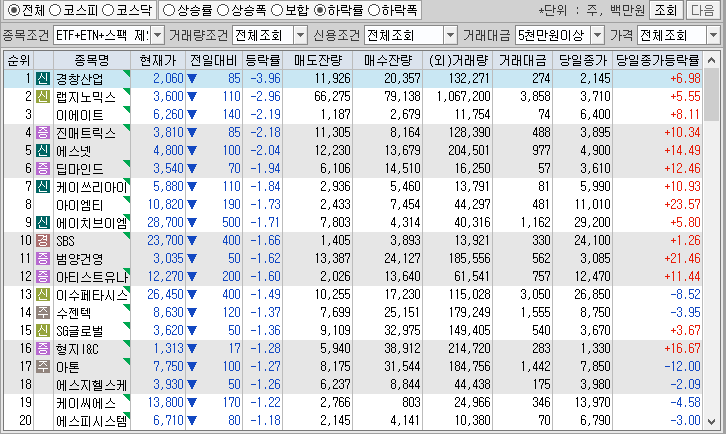Viewport: 726px width, 434px height.
Task: Click the 신 badge next to 경창산업
Action: pos(43,78)
